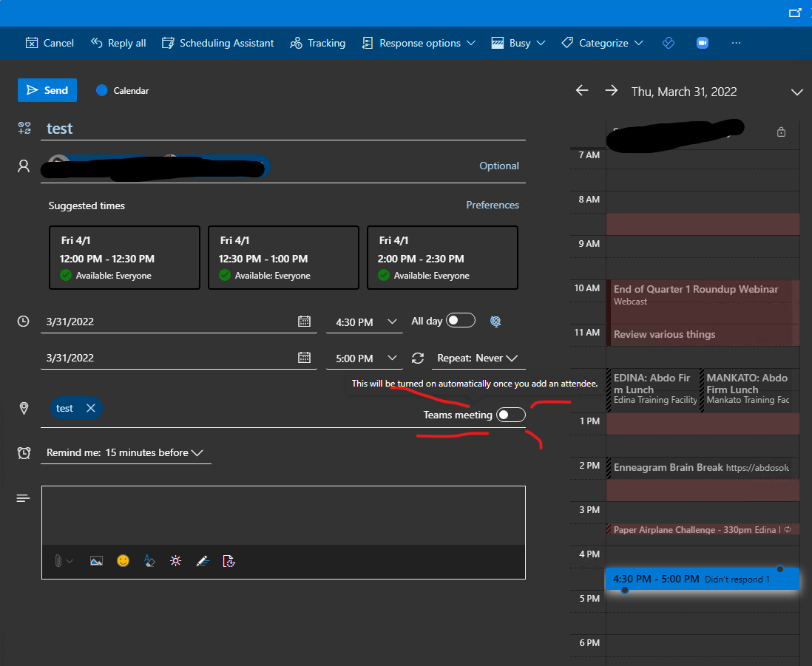Image resolution: width=812 pixels, height=666 pixels.
Task: Pop out the event via the top-right icon
Action: [796, 13]
